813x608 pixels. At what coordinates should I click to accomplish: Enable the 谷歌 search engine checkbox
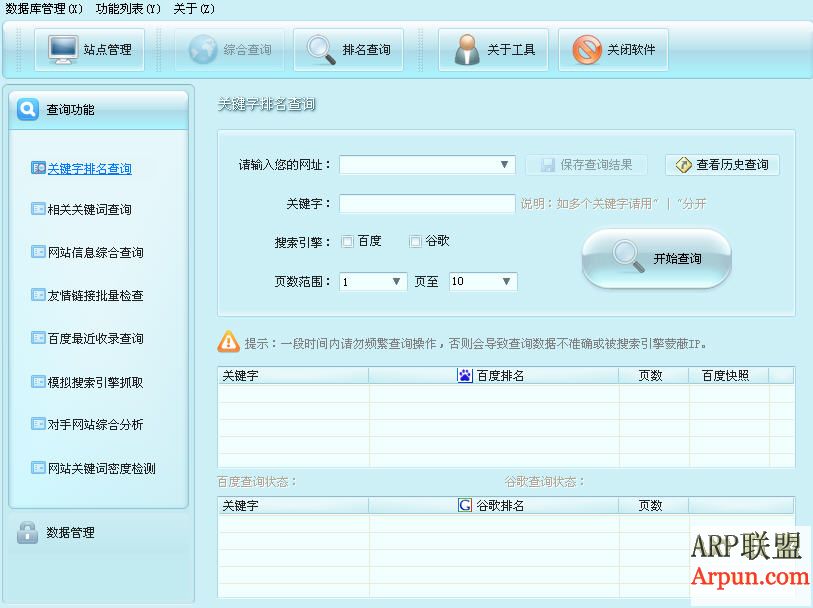(x=413, y=241)
